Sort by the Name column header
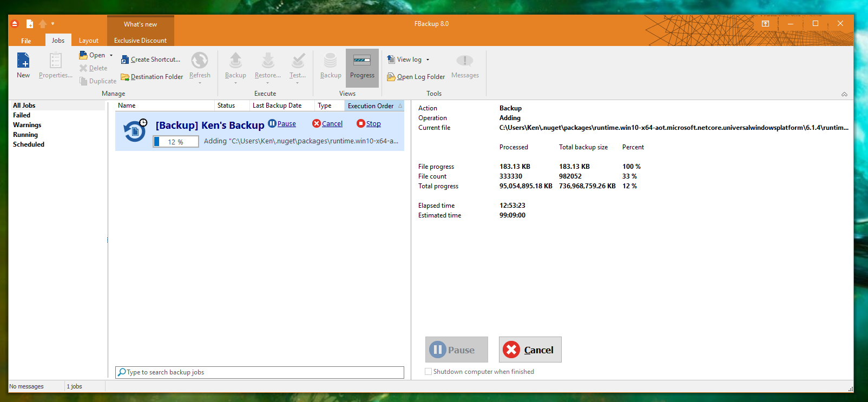This screenshot has height=402, width=868. pos(165,106)
